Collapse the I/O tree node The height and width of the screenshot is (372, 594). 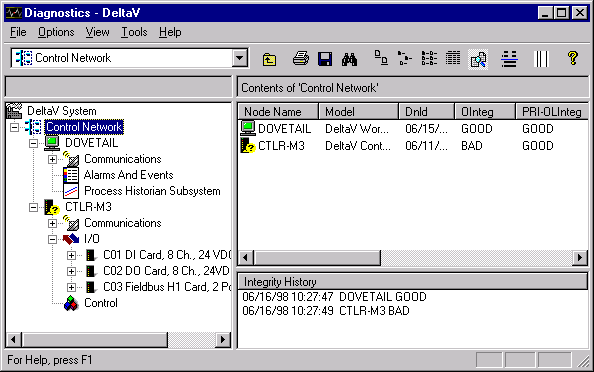pos(52,239)
